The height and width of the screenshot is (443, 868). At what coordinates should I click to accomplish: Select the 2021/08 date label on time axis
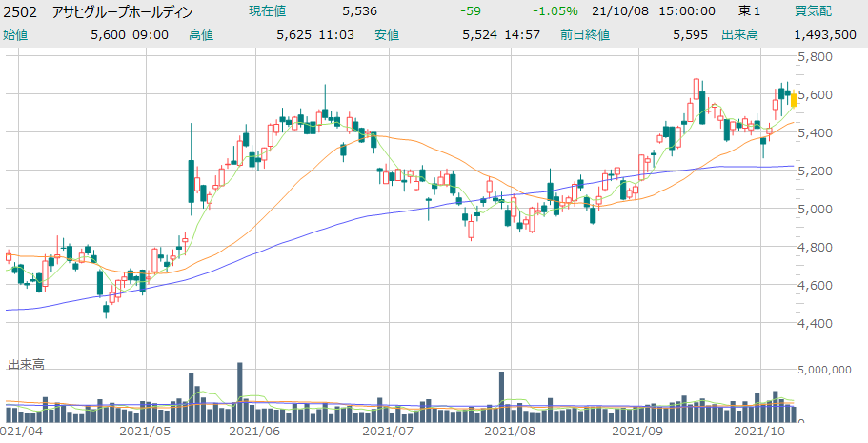pyautogui.click(x=508, y=431)
